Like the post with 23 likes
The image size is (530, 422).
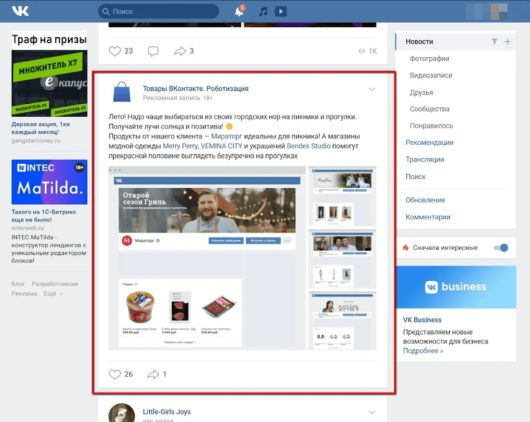click(x=115, y=51)
